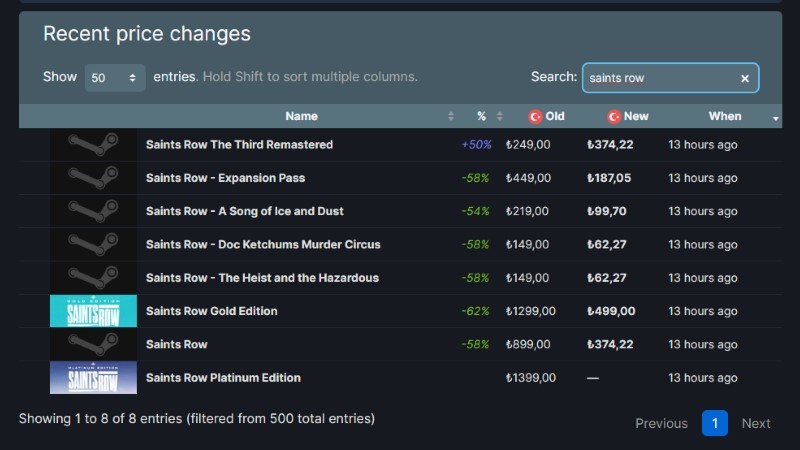
Task: Open the base Saints Row game link
Action: click(177, 344)
